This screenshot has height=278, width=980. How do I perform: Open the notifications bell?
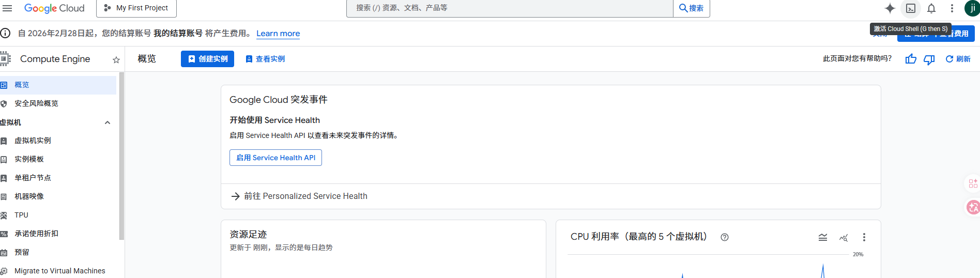click(931, 8)
